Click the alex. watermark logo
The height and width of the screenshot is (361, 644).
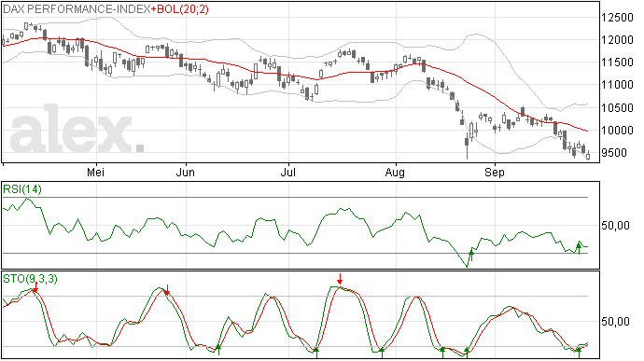77,129
